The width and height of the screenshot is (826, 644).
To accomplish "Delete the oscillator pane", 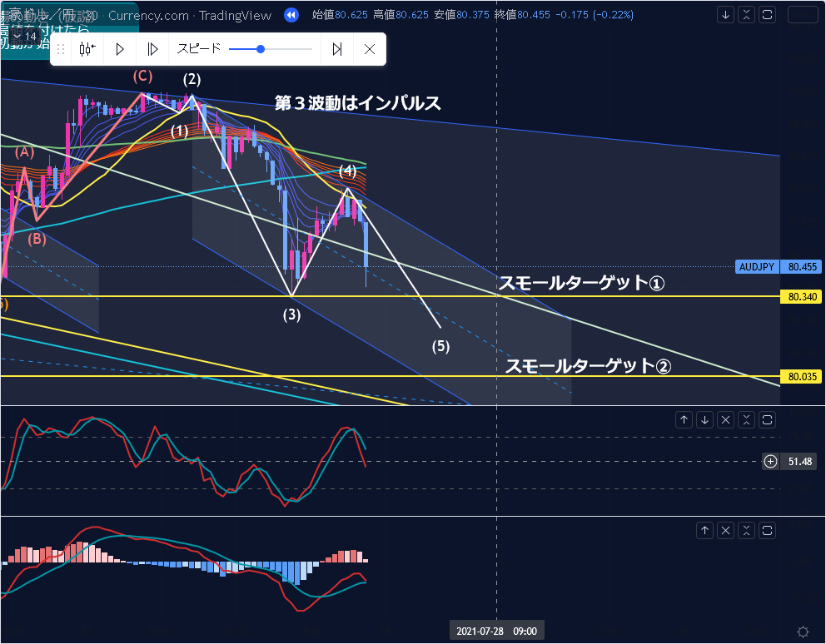I will [x=725, y=420].
